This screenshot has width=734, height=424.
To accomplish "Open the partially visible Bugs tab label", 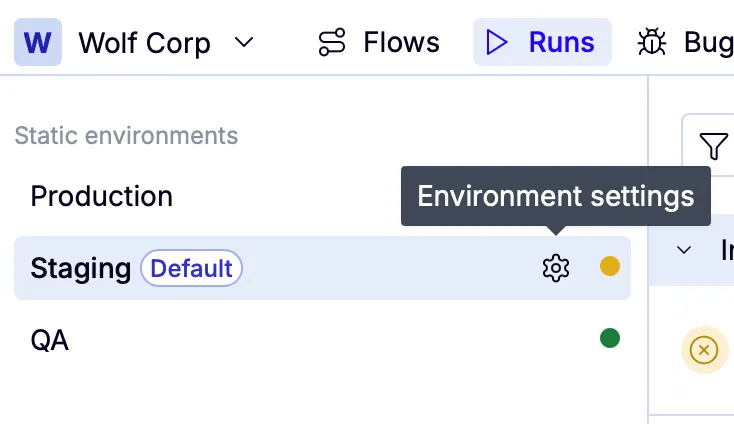I will 708,42.
